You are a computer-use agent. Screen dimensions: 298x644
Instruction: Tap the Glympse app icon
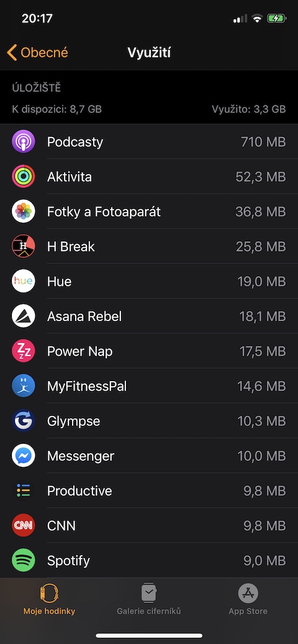tap(23, 421)
